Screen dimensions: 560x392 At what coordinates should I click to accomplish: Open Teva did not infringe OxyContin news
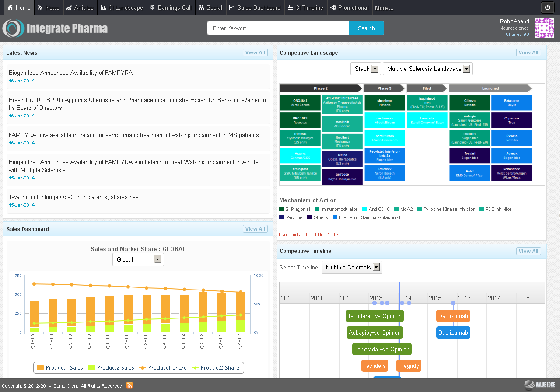73,197
